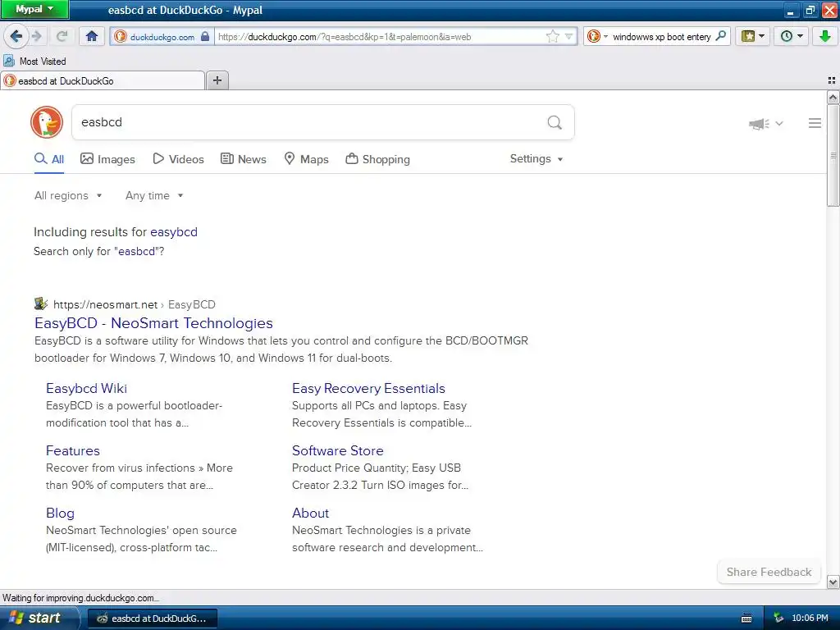Bookmark this page with the star icon
The height and width of the screenshot is (630, 840).
[x=552, y=36]
